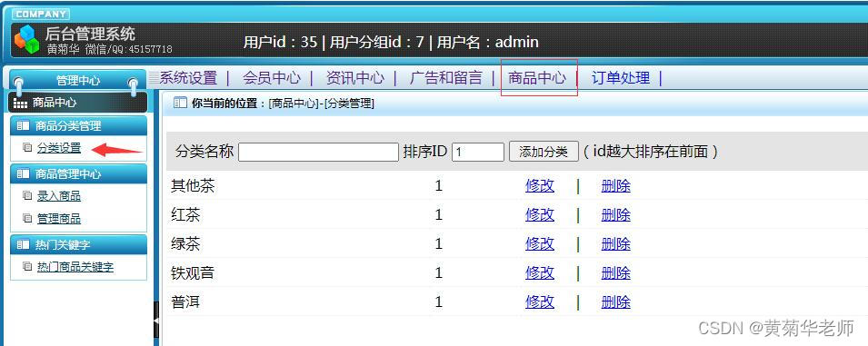Viewport: 868px width, 346px height.
Task: Click 修改 for 普洱
Action: (x=540, y=302)
